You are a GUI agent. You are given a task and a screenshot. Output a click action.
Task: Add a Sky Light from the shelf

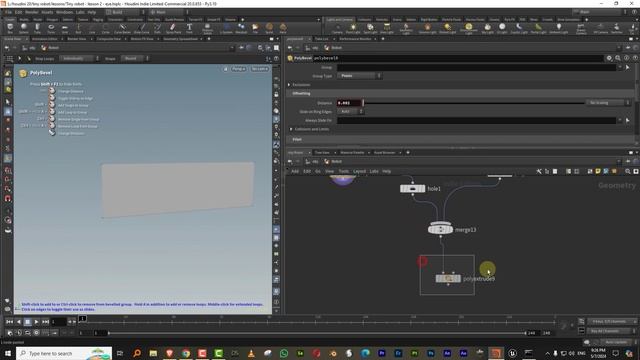click(x=487, y=28)
